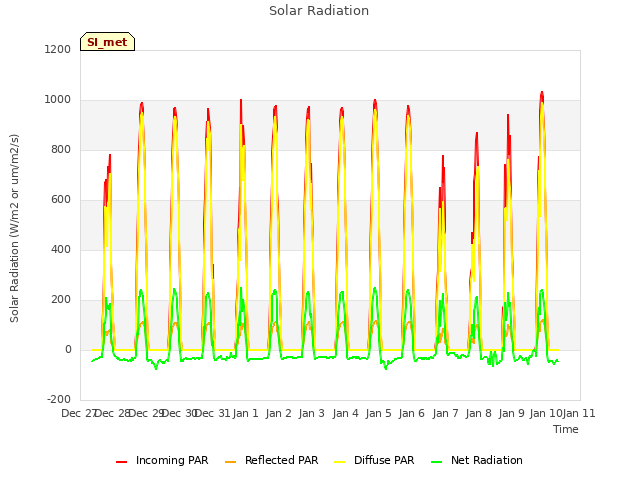Click the Jan 1 red spike near 1000

(x=241, y=101)
